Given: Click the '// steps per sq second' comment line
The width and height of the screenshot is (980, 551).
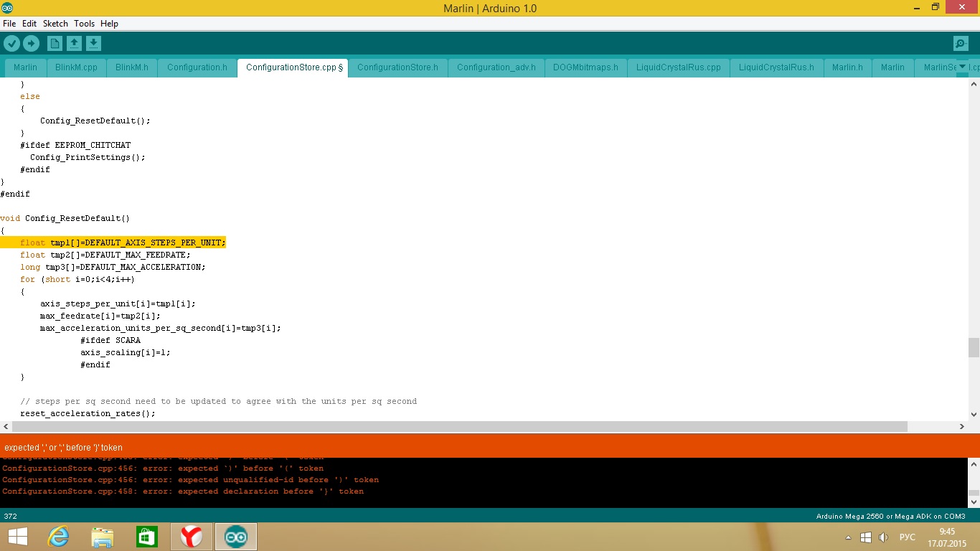Looking at the screenshot, I should click(x=218, y=401).
